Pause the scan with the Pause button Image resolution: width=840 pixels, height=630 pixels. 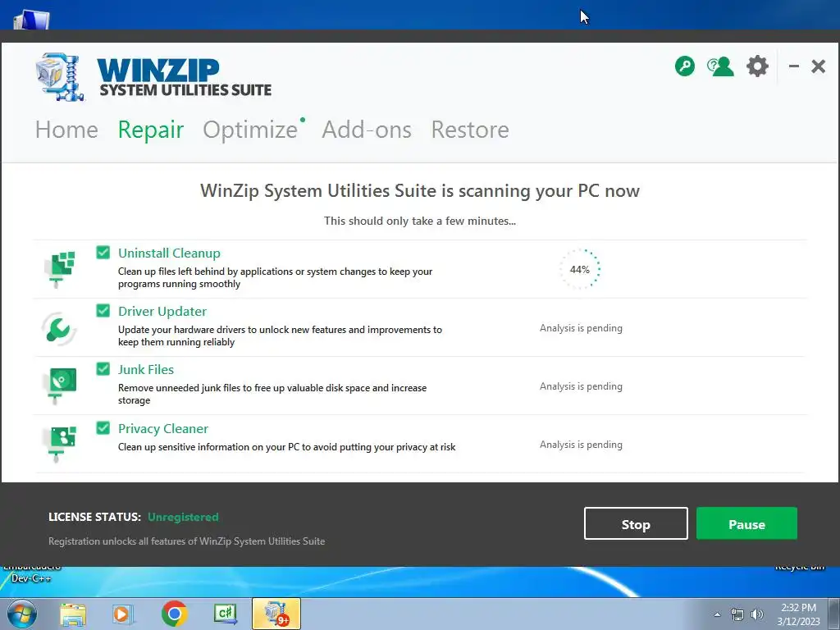746,523
